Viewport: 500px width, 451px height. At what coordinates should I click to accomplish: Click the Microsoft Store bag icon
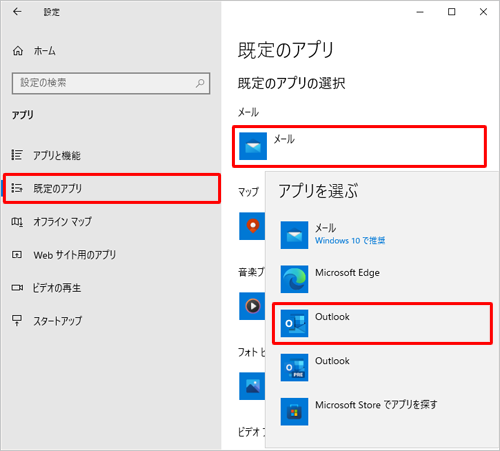tap(294, 411)
